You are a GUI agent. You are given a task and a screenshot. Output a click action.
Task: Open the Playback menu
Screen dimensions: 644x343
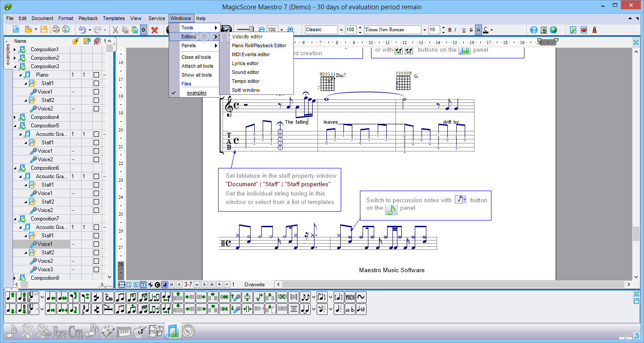point(88,18)
